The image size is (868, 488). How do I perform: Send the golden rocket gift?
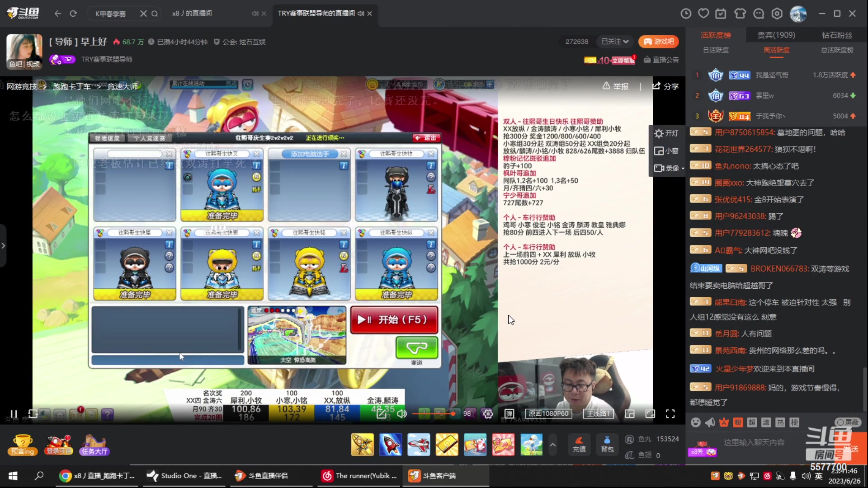tap(363, 445)
